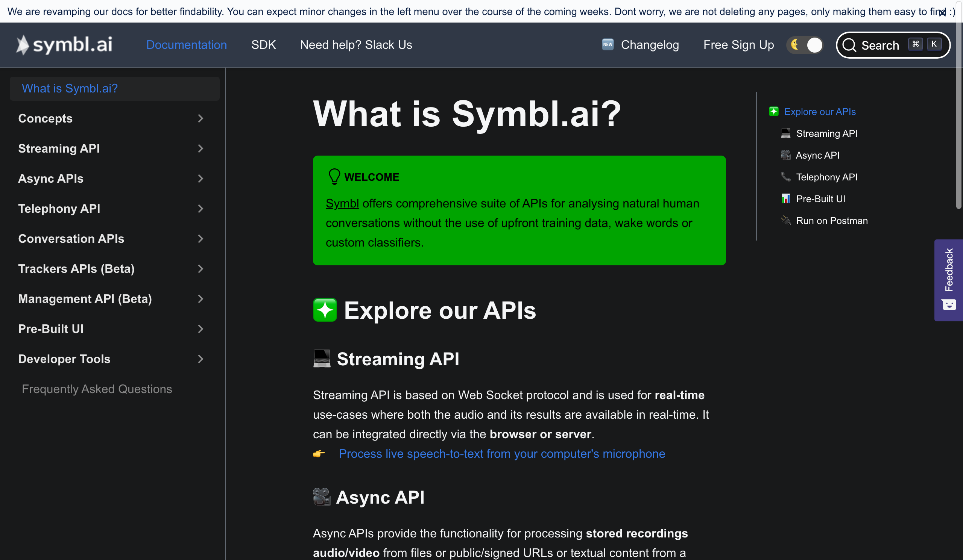963x560 pixels.
Task: Open the Documentation tab
Action: tap(187, 45)
